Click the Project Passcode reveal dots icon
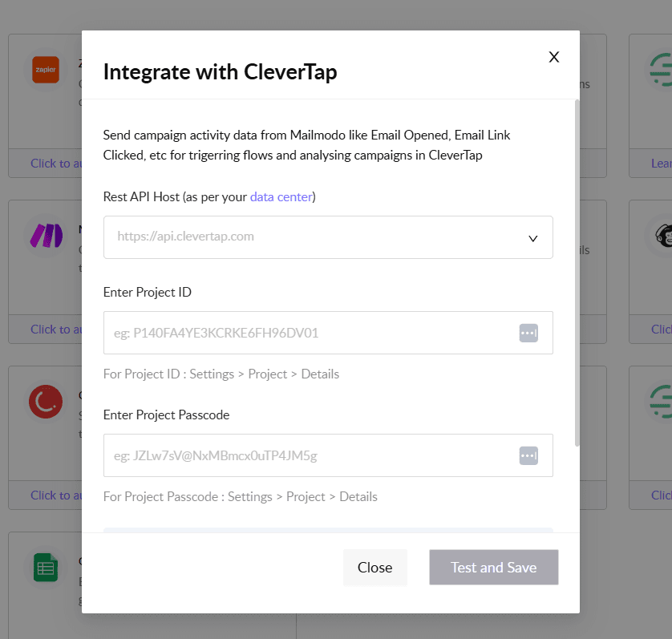 528,455
